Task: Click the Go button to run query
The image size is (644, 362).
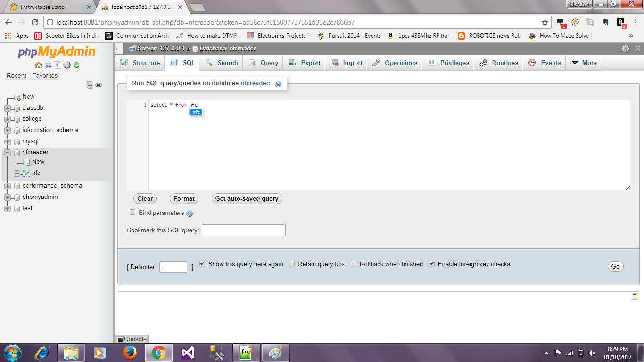Action: coord(615,266)
